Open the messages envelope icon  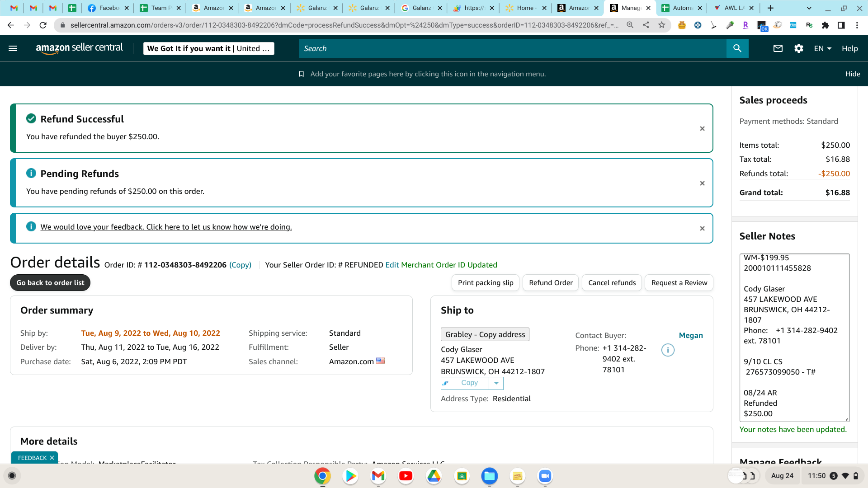click(778, 48)
